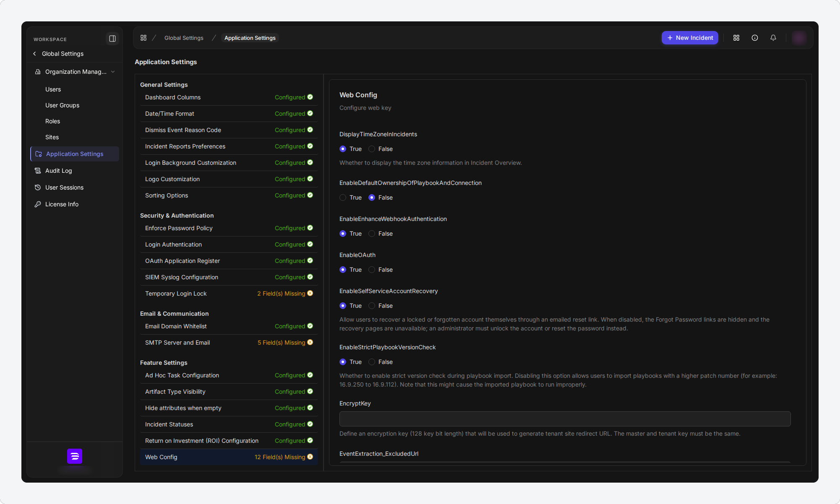Collapse the workspace sidebar panel icon
Viewport: 840px width, 504px height.
click(x=112, y=39)
